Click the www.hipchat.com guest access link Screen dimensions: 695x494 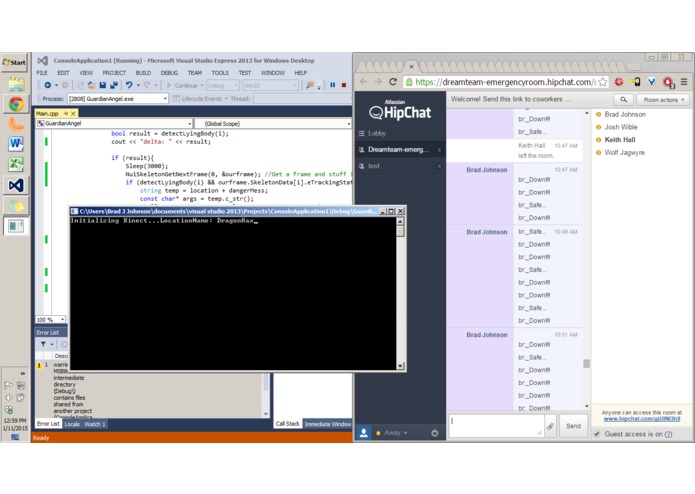[x=641, y=419]
